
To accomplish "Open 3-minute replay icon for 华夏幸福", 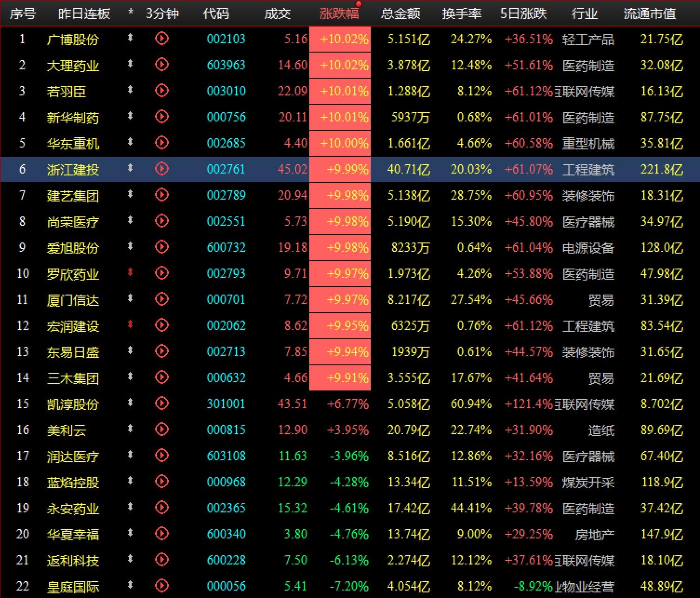I will coord(161,533).
